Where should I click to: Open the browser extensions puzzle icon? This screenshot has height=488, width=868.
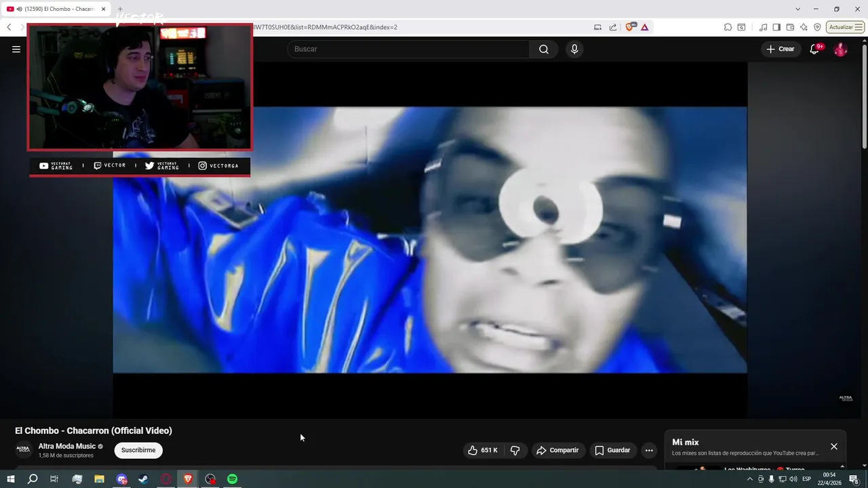coord(728,27)
